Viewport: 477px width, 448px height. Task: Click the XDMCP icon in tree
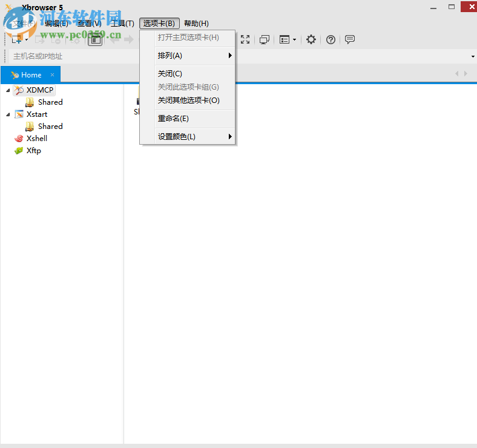pos(19,90)
